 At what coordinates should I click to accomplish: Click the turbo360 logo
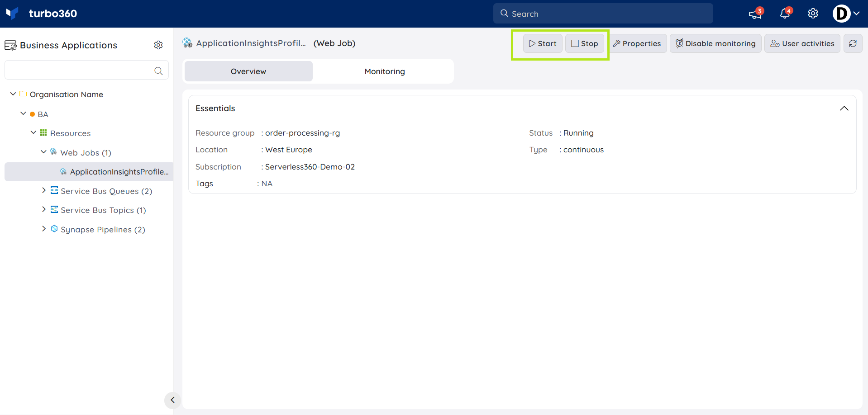42,14
